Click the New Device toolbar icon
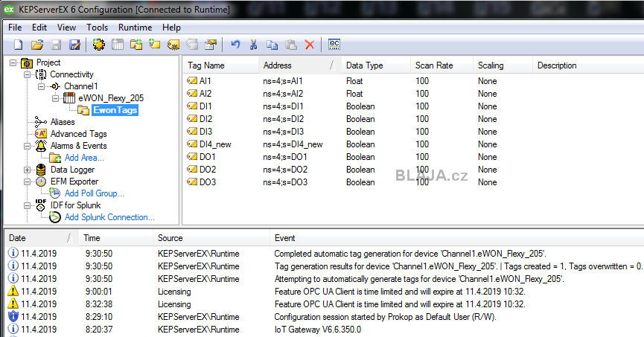Viewport: 644px width, 337px height. point(118,45)
